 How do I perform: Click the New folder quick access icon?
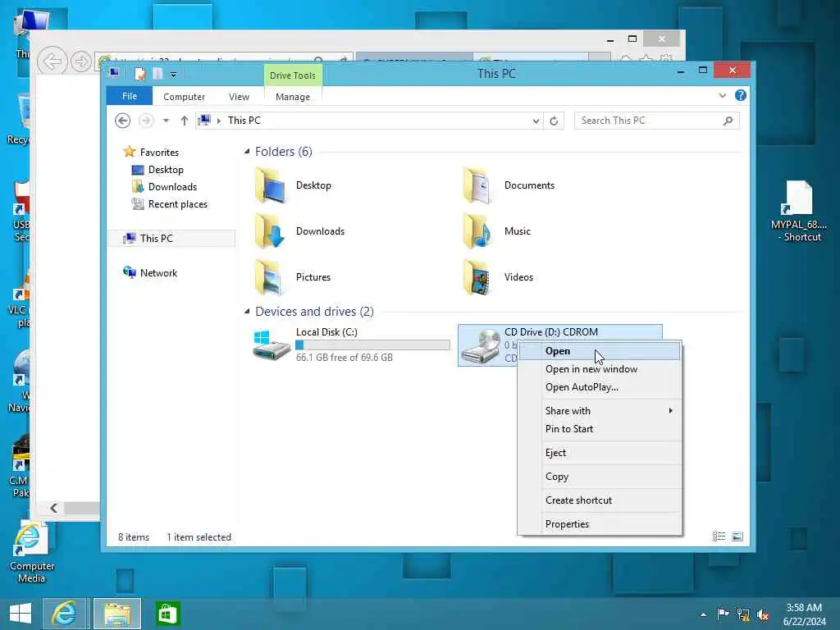(x=157, y=74)
